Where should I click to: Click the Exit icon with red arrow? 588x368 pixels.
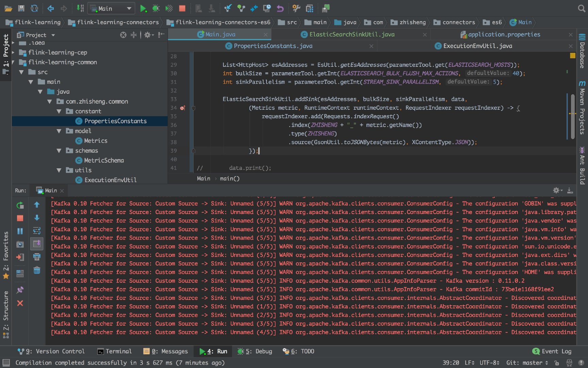[20, 257]
